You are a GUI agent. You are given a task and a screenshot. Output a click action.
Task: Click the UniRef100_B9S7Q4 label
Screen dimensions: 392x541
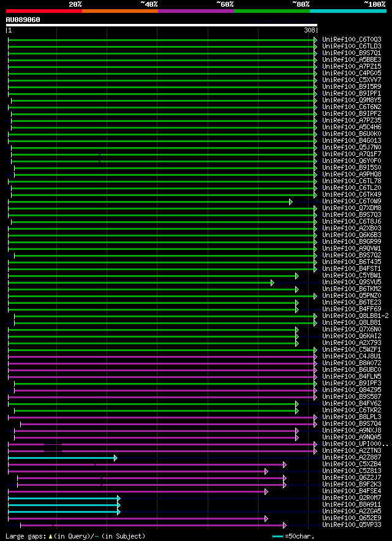pyautogui.click(x=352, y=424)
